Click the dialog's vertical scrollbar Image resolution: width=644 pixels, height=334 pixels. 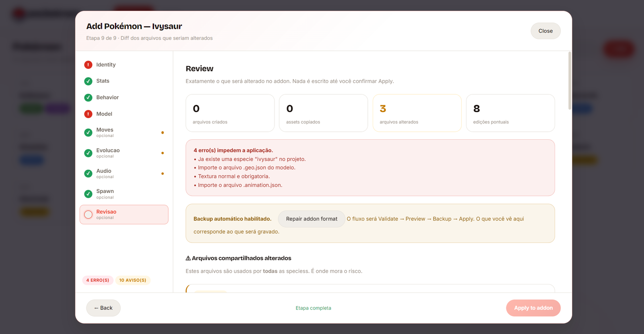tap(570, 81)
